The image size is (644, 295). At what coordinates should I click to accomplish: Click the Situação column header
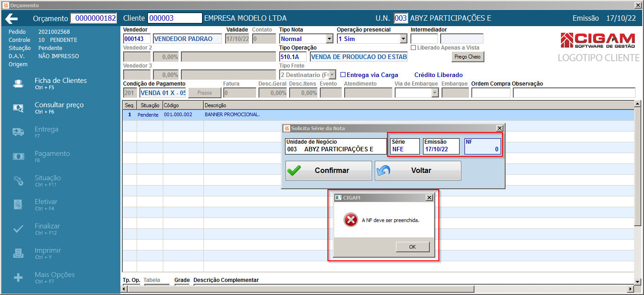tap(150, 105)
